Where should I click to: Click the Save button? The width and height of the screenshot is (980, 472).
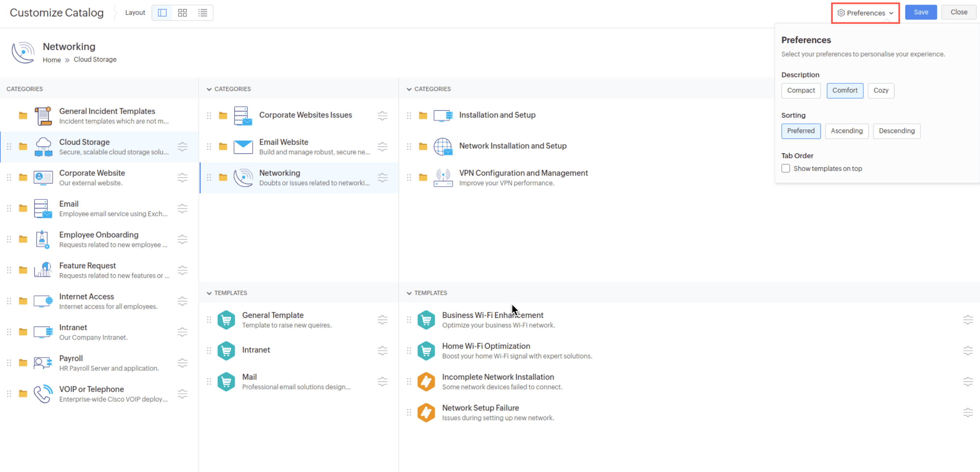pos(921,12)
